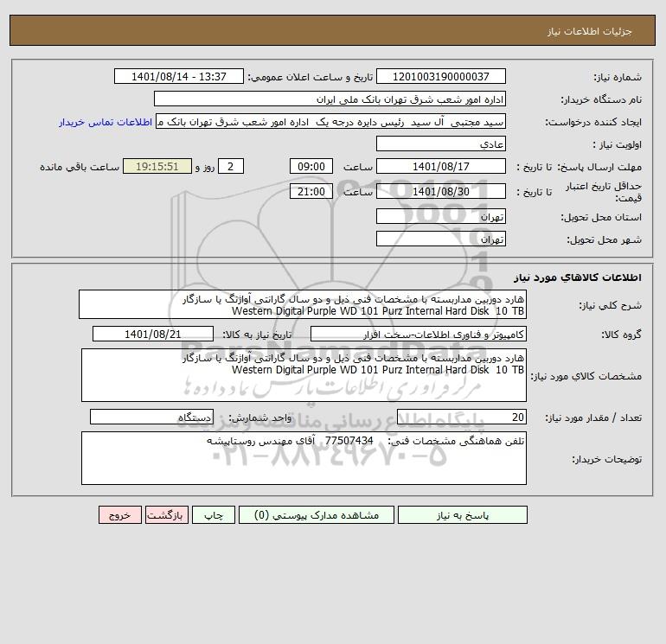This screenshot has width=666, height=644.
Task: Click the توضیحات خریدار label
Action: click(x=607, y=459)
